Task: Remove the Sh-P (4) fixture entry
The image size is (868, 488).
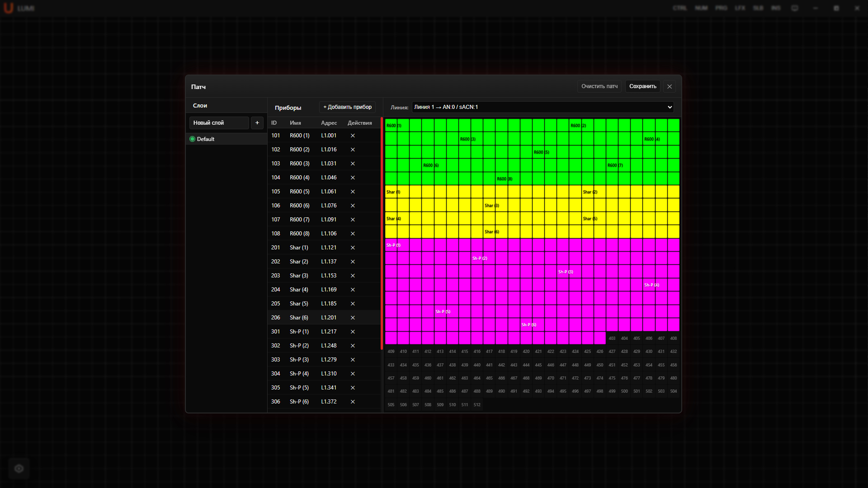Action: [353, 374]
